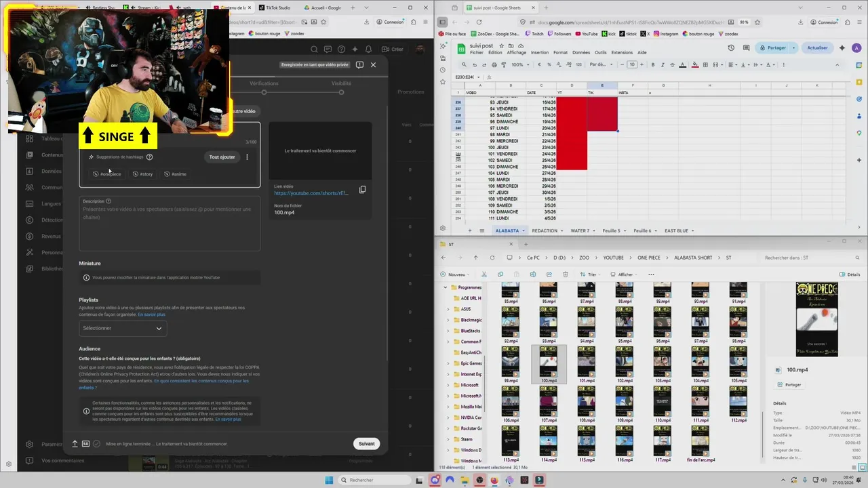Screen dimensions: 868x488
Task: Add the #anime hashtag suggestion
Action: 175,174
